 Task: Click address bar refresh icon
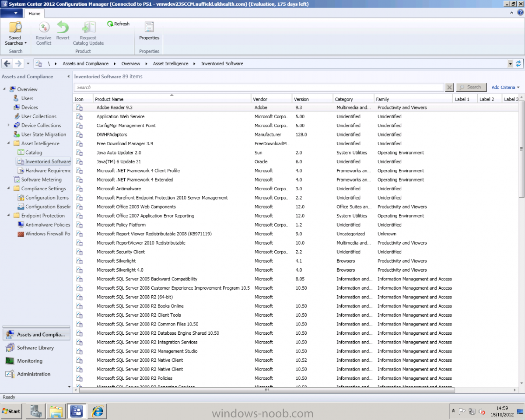(518, 64)
